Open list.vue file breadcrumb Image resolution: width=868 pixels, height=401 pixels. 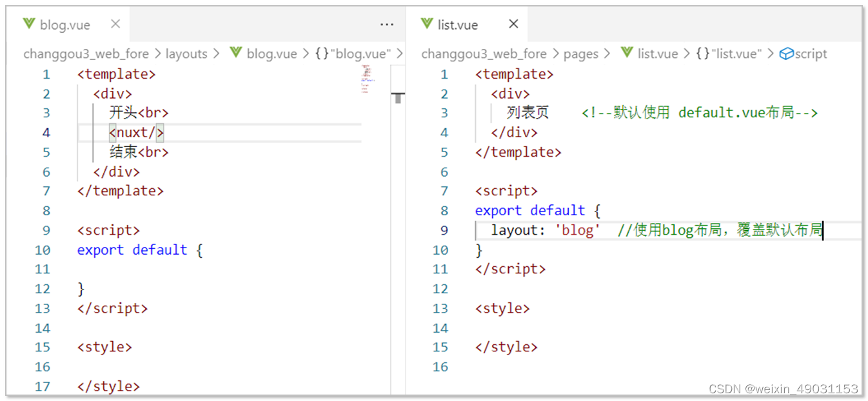(658, 54)
